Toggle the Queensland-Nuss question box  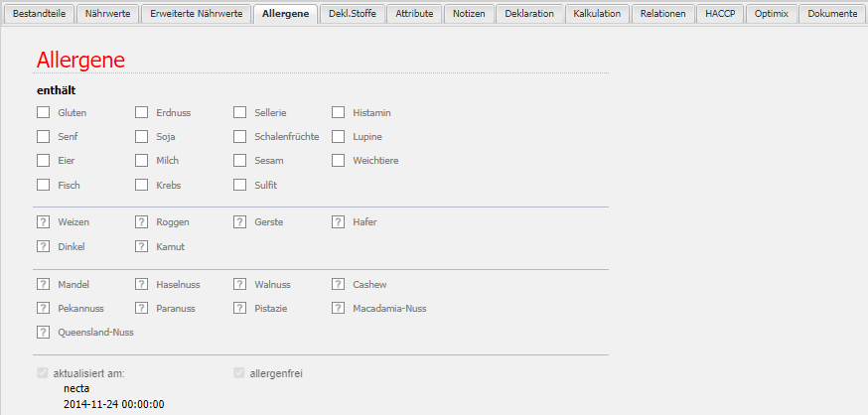click(43, 333)
